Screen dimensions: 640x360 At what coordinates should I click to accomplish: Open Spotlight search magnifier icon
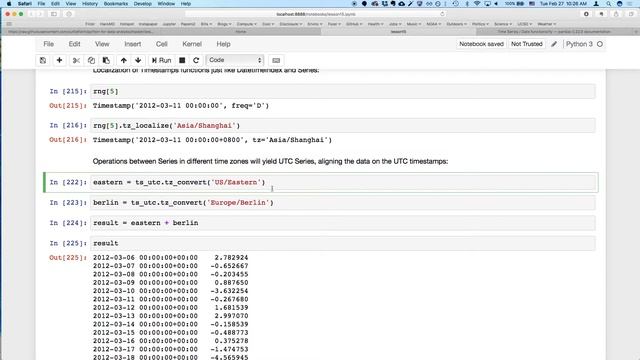coord(608,4)
